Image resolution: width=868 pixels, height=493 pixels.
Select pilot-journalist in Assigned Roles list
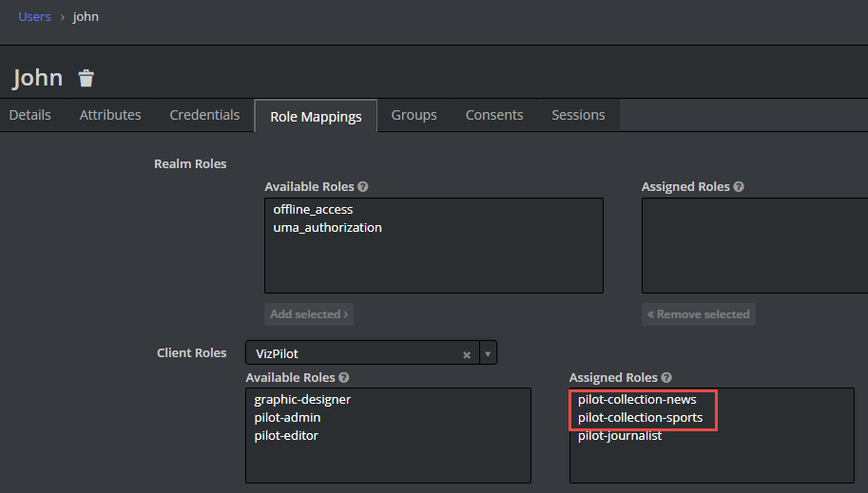tap(620, 435)
